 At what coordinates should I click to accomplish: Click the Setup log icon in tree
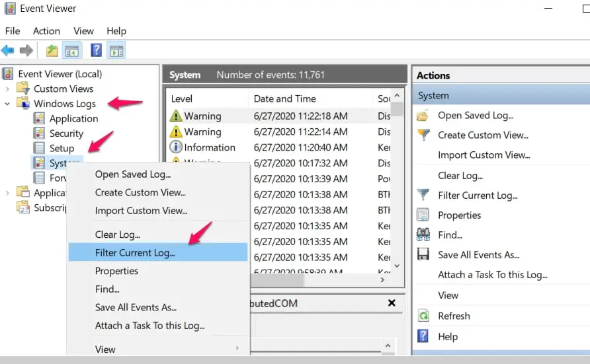tap(39, 148)
